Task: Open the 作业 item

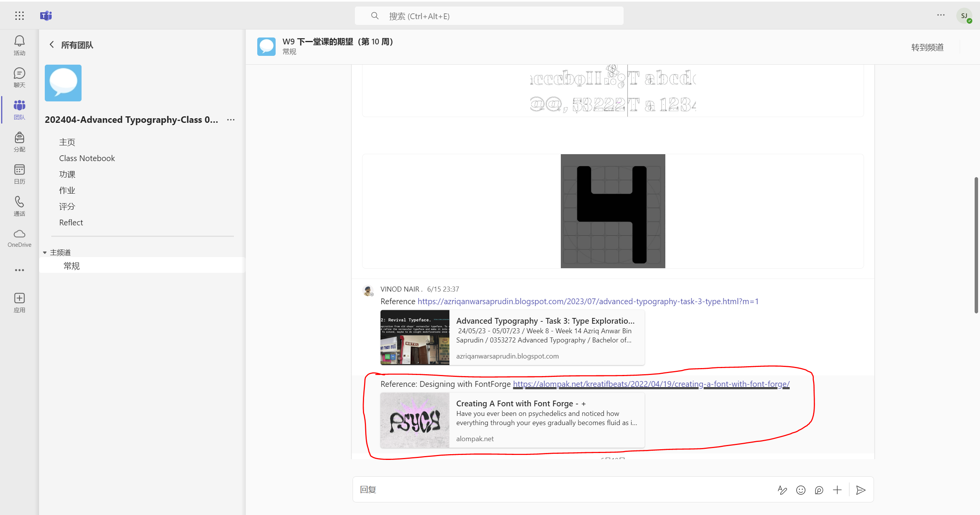Action: pyautogui.click(x=67, y=191)
